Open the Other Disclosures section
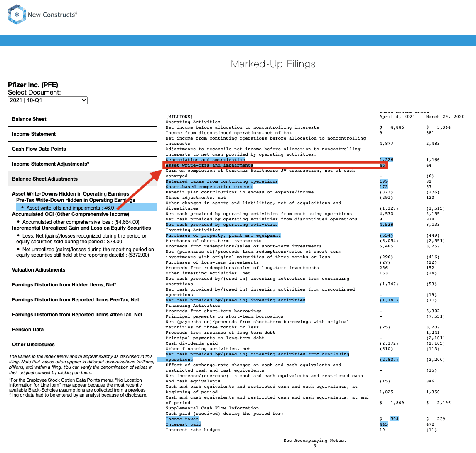This screenshot has height=453, width=476. click(x=83, y=344)
